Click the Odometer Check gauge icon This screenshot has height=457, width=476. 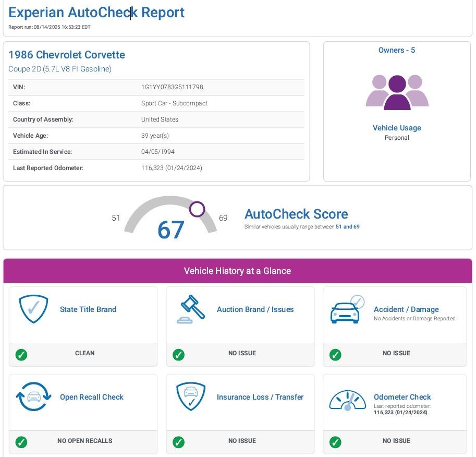point(347,400)
